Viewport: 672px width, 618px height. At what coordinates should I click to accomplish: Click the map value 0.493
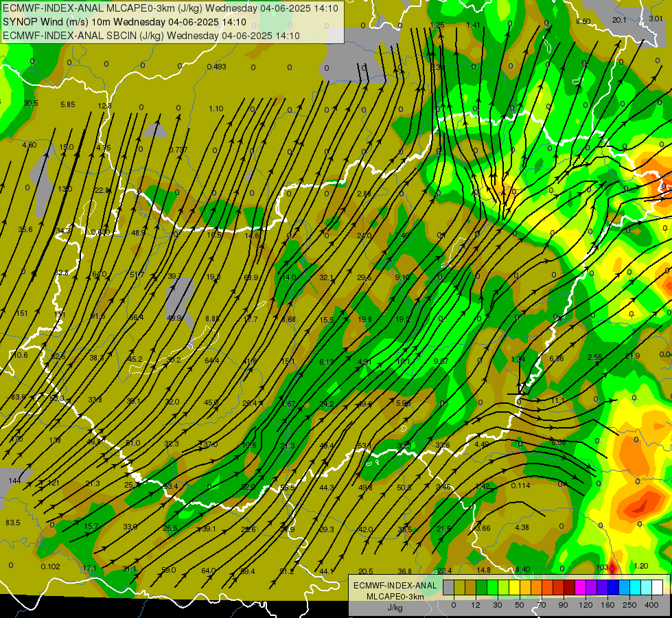(x=216, y=67)
